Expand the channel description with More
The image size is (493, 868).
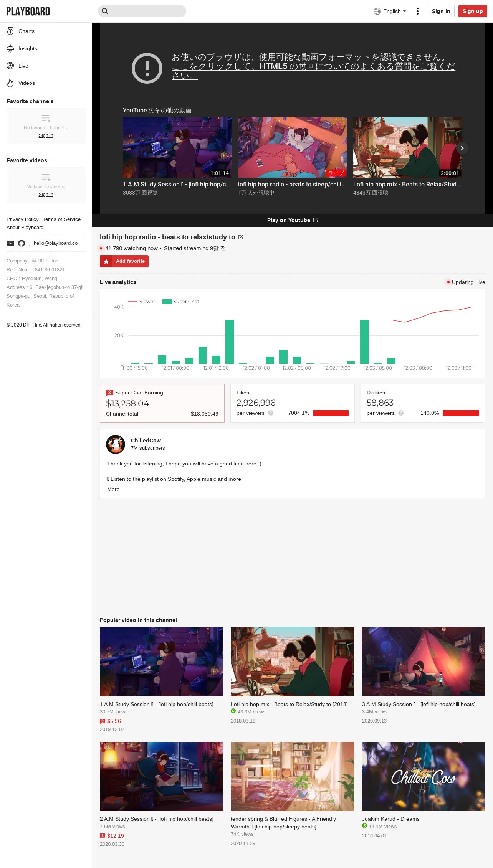pos(113,489)
